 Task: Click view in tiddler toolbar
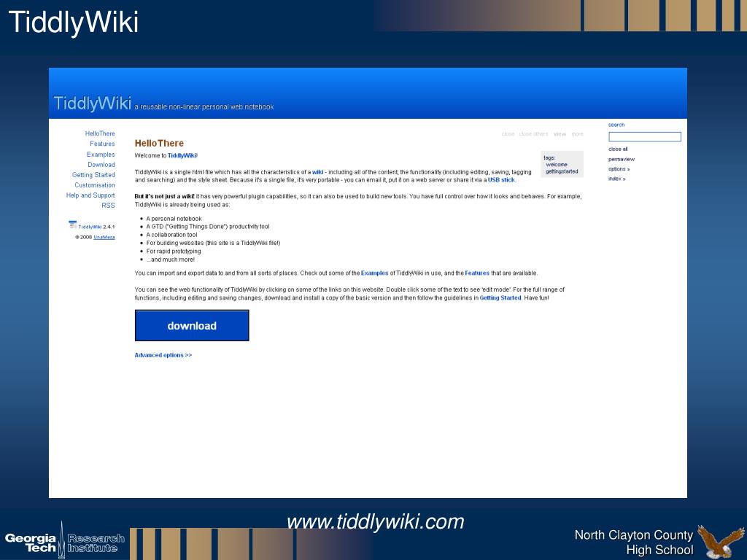click(x=560, y=134)
